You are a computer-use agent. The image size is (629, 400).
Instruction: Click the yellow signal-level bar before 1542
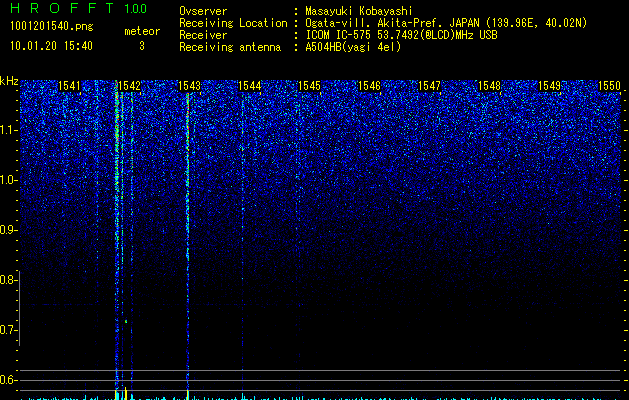[126, 393]
